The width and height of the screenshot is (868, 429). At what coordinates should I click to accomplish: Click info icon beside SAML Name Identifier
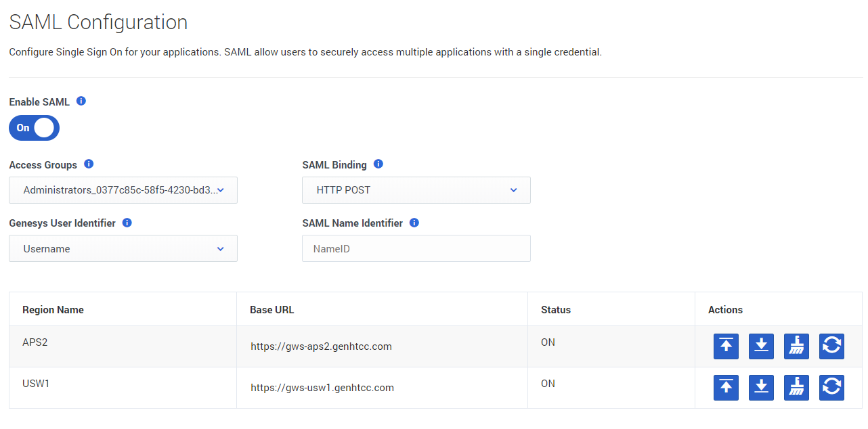pyautogui.click(x=414, y=223)
